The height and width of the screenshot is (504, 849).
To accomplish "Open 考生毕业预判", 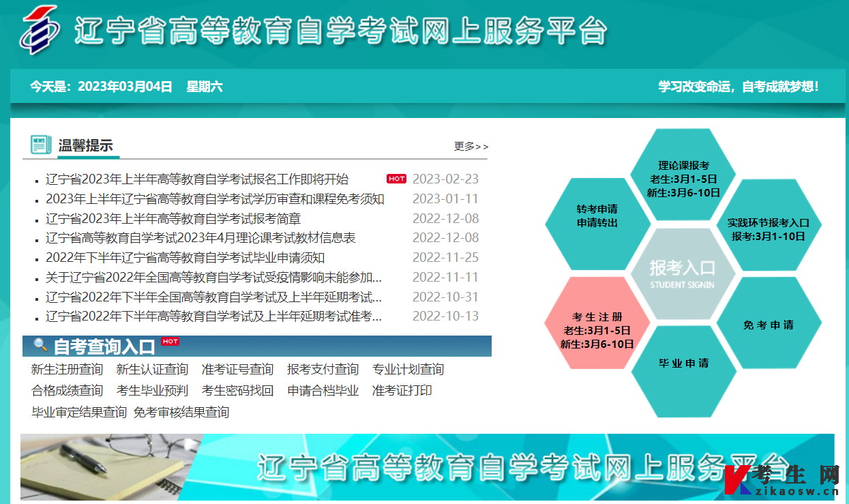I will 152,391.
